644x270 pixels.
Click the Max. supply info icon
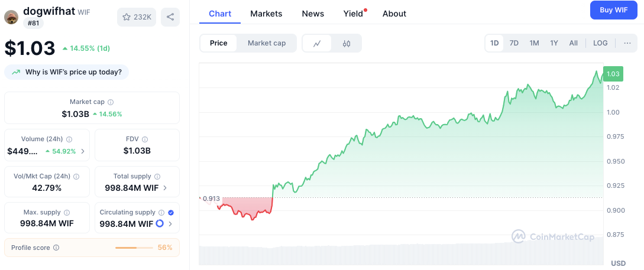pyautogui.click(x=66, y=213)
